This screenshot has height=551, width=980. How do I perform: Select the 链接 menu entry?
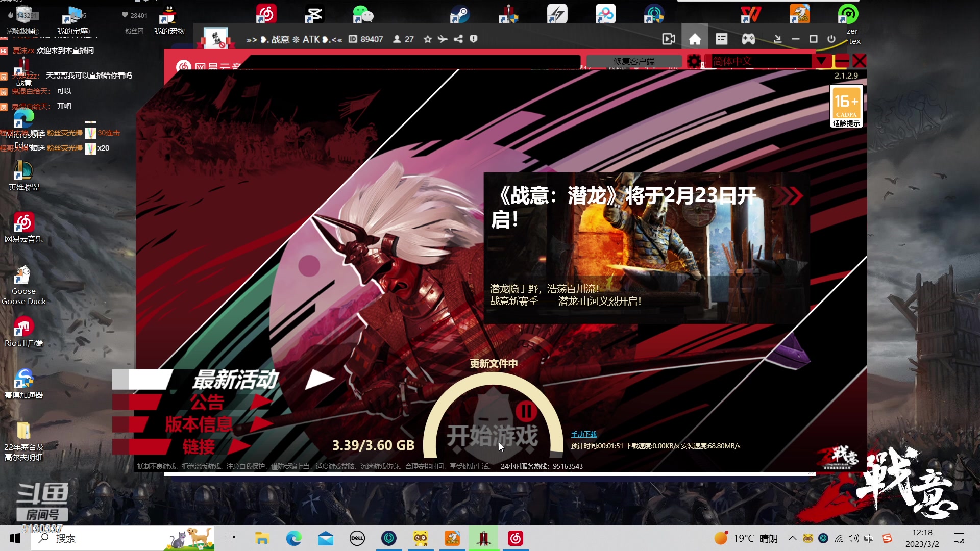199,447
